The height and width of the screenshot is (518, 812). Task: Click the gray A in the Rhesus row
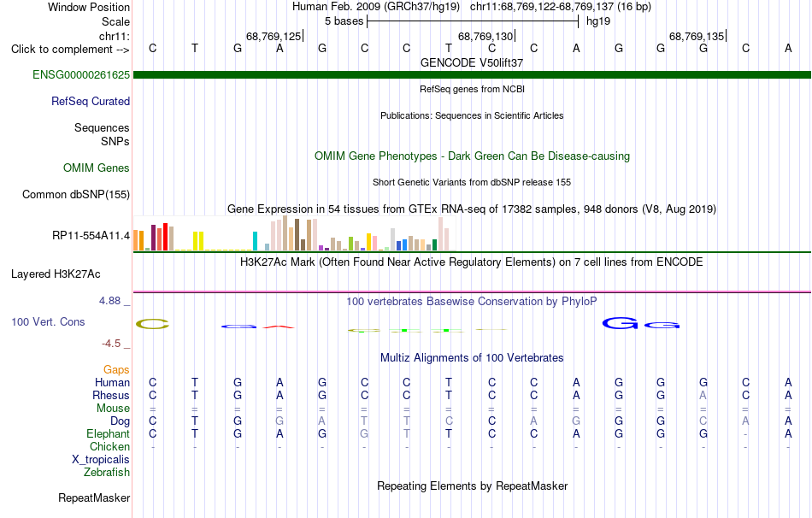(703, 395)
